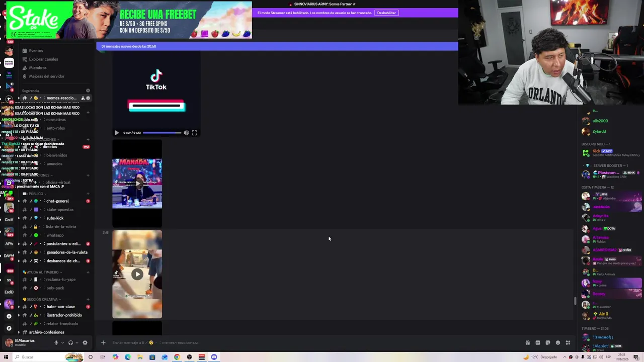The width and height of the screenshot is (644, 362).
Task: Add a server with the plus icon
Action: pos(9,316)
